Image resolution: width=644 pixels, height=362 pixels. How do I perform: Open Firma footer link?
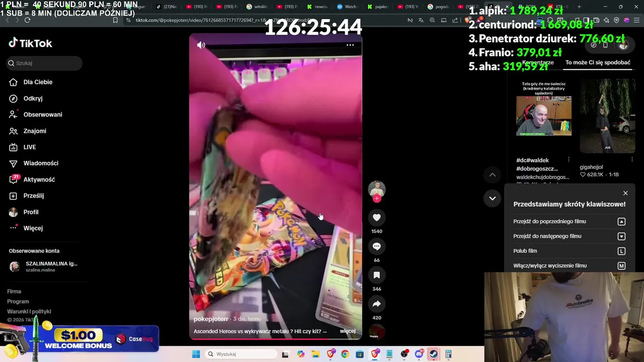[14, 292]
